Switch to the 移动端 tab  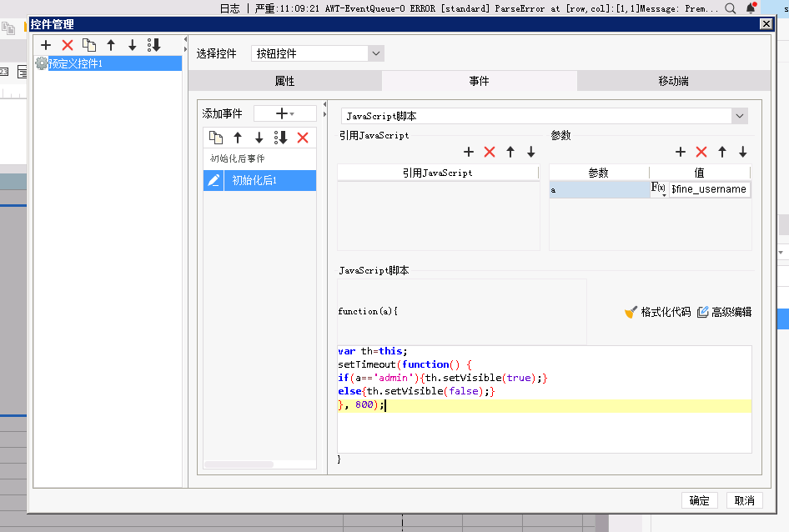pos(673,81)
